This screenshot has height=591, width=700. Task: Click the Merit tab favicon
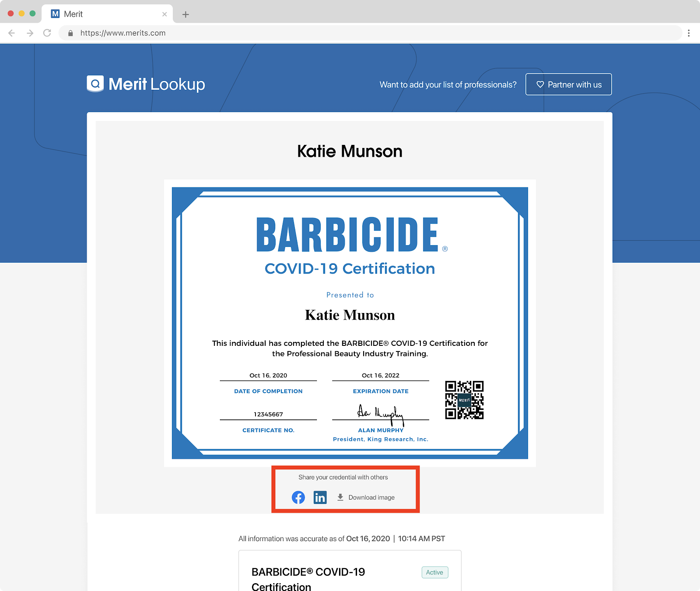[x=56, y=14]
